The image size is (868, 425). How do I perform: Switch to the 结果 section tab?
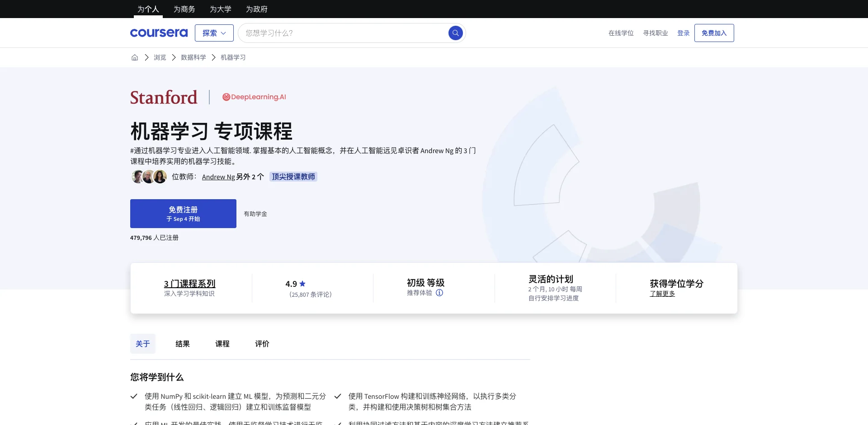pos(183,344)
